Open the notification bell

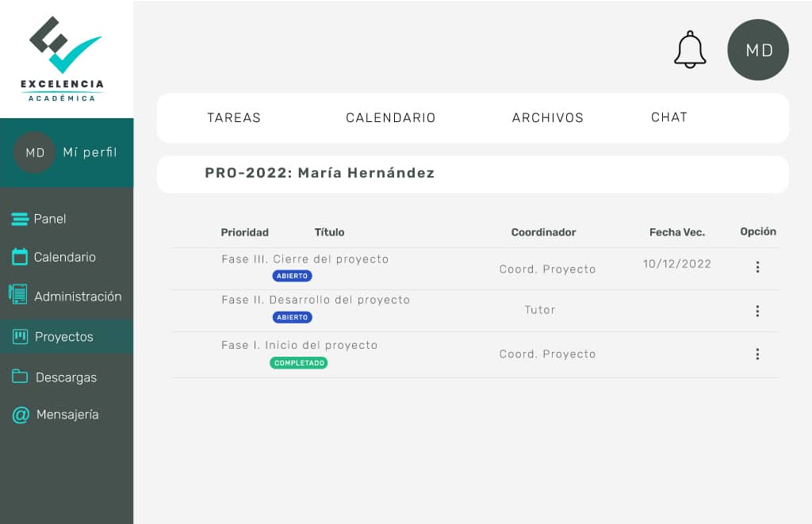point(690,48)
